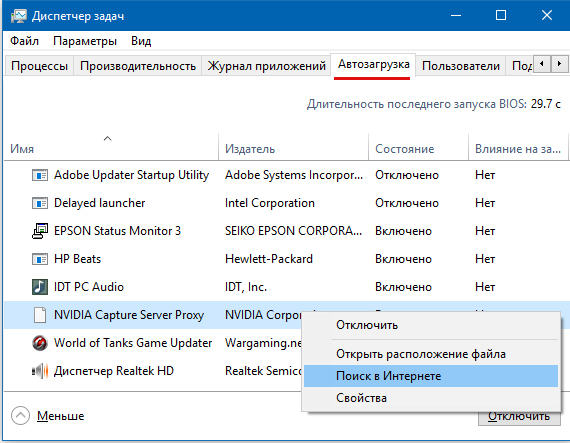Switch to the Процессы tab
This screenshot has width=570, height=443.
point(39,66)
